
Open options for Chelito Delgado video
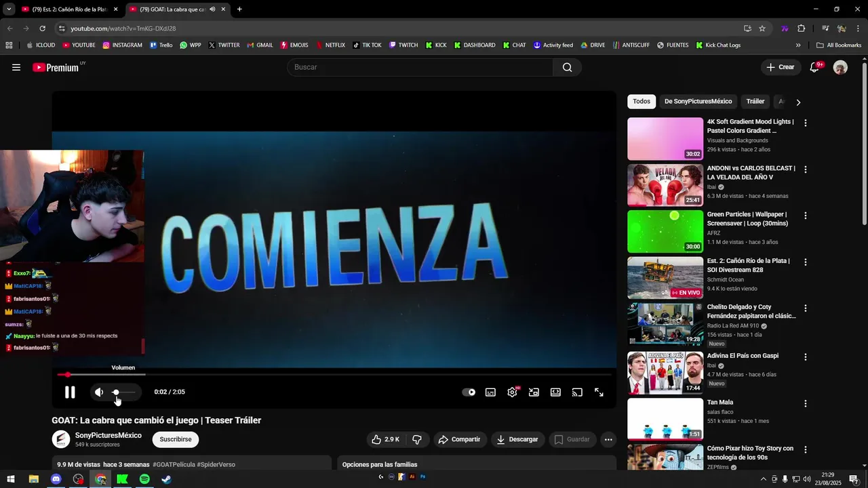pyautogui.click(x=806, y=308)
